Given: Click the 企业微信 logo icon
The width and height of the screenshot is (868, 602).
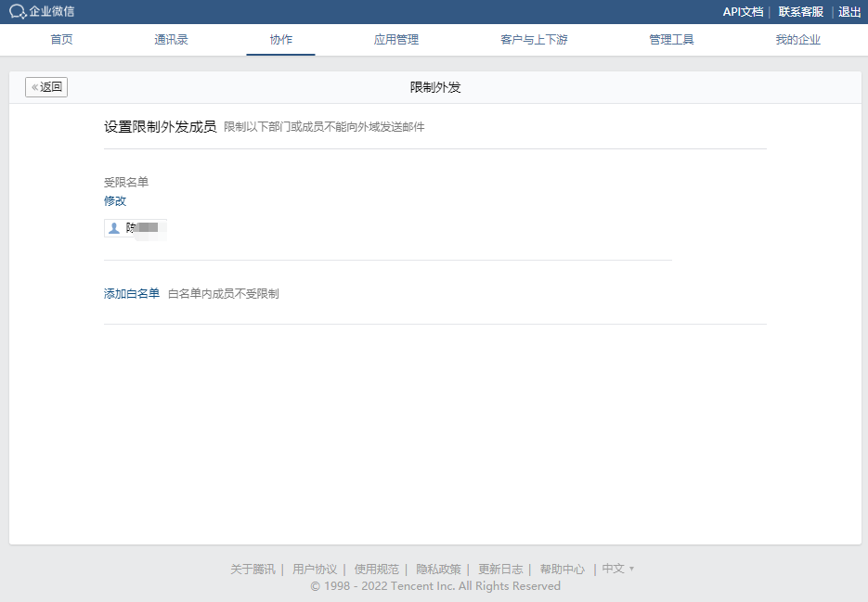Looking at the screenshot, I should click(18, 12).
